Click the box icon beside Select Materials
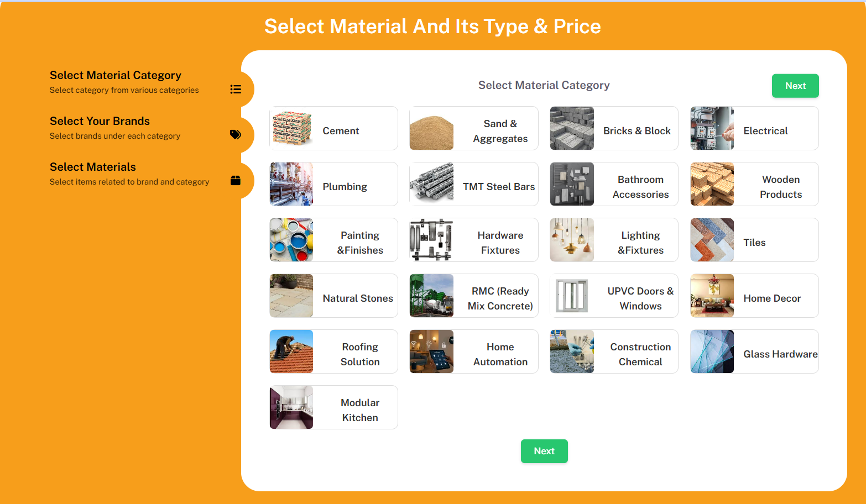 coord(236,180)
